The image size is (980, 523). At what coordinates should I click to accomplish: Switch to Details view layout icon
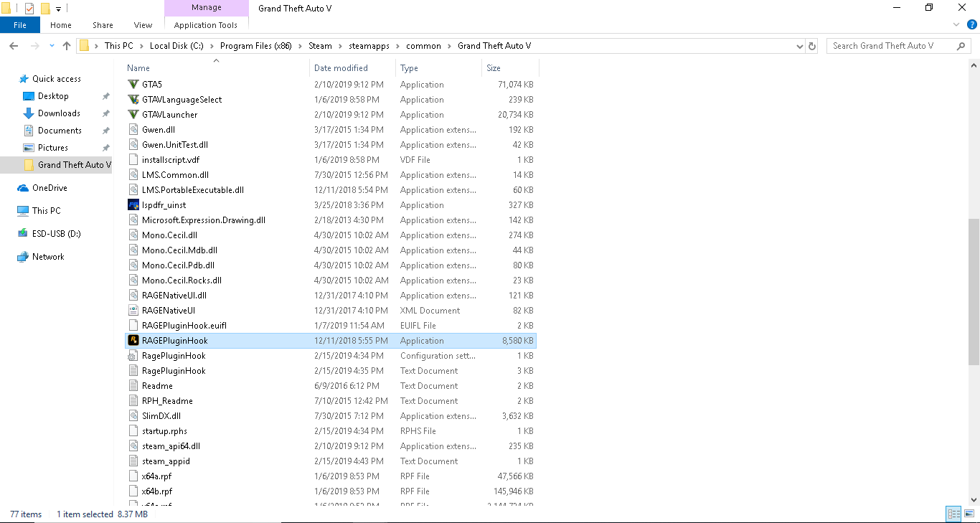tap(953, 514)
